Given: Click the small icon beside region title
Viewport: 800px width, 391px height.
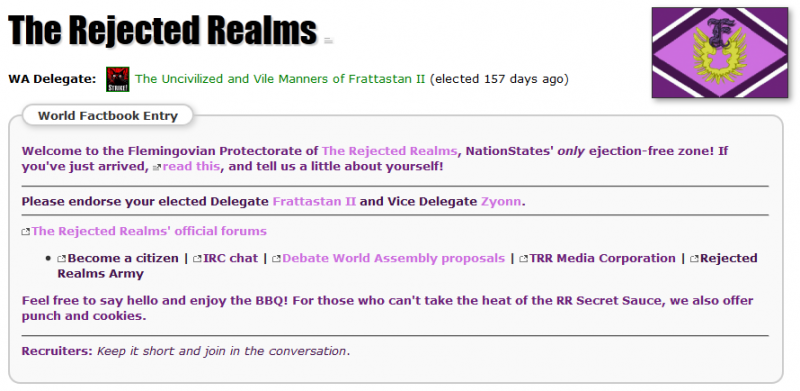Looking at the screenshot, I should click(x=329, y=41).
